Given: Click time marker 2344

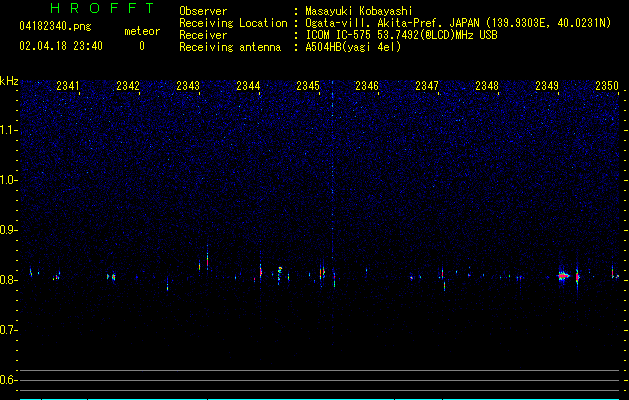Looking at the screenshot, I should click(x=248, y=86).
